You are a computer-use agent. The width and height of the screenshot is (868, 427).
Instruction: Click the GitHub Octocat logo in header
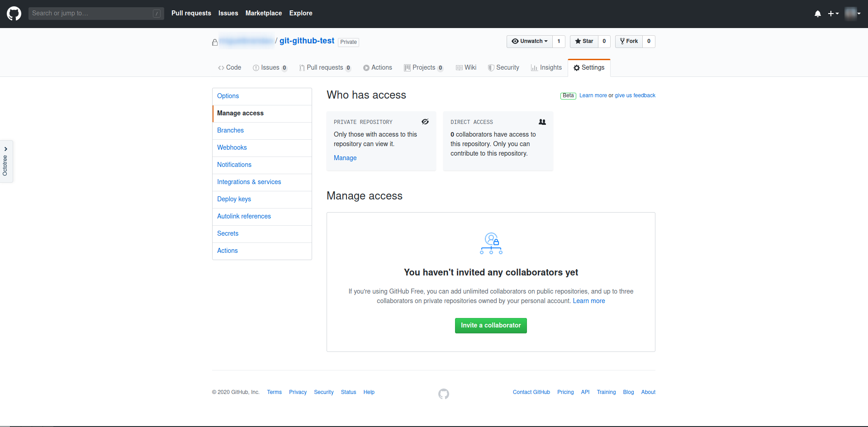pos(14,14)
